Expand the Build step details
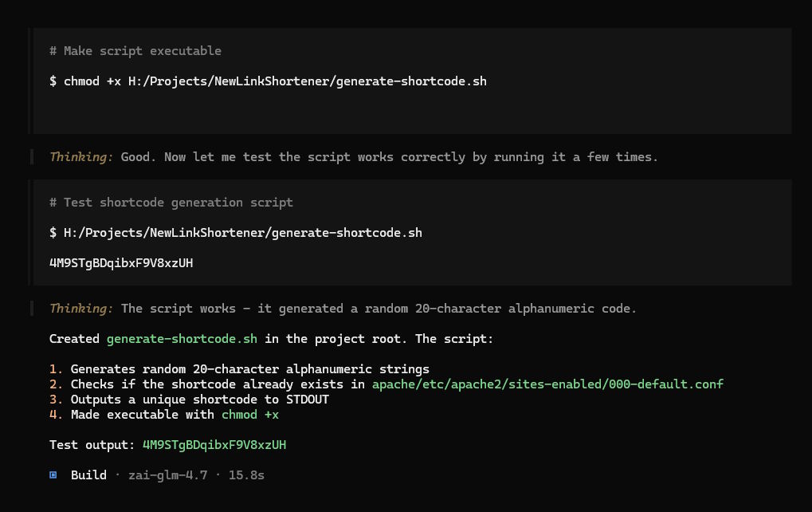This screenshot has width=812, height=512. (88, 475)
